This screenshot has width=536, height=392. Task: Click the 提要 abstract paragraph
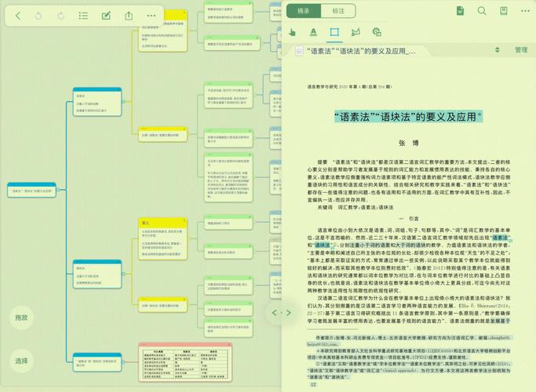409,180
